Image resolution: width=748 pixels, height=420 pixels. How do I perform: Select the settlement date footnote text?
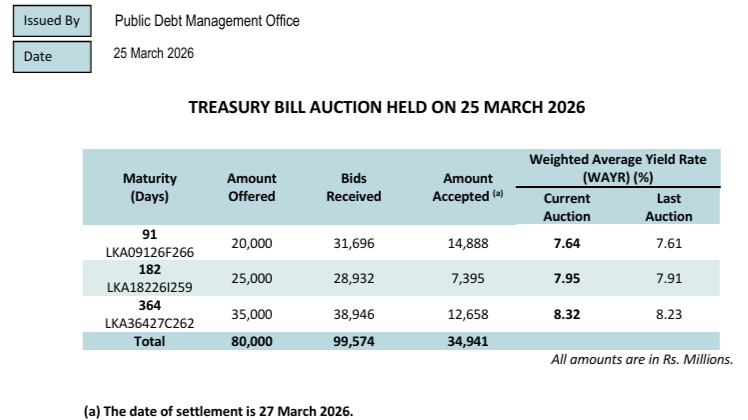pos(218,411)
